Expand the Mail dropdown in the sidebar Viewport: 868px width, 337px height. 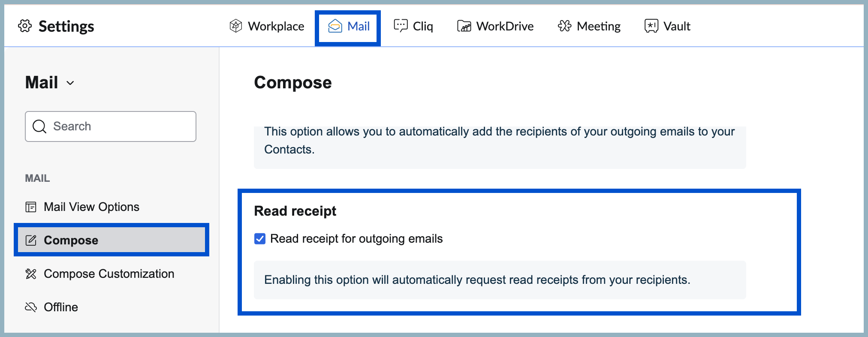click(71, 83)
